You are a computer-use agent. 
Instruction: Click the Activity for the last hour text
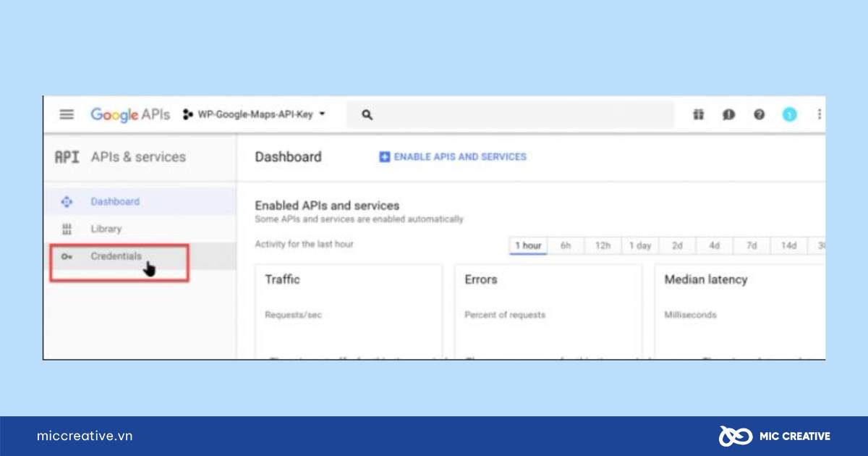(x=304, y=244)
